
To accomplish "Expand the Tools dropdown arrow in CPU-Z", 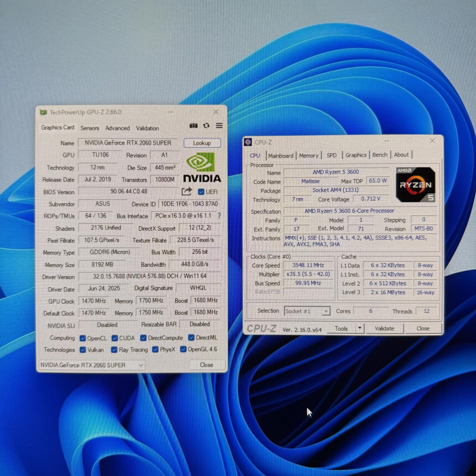I will pyautogui.click(x=360, y=328).
